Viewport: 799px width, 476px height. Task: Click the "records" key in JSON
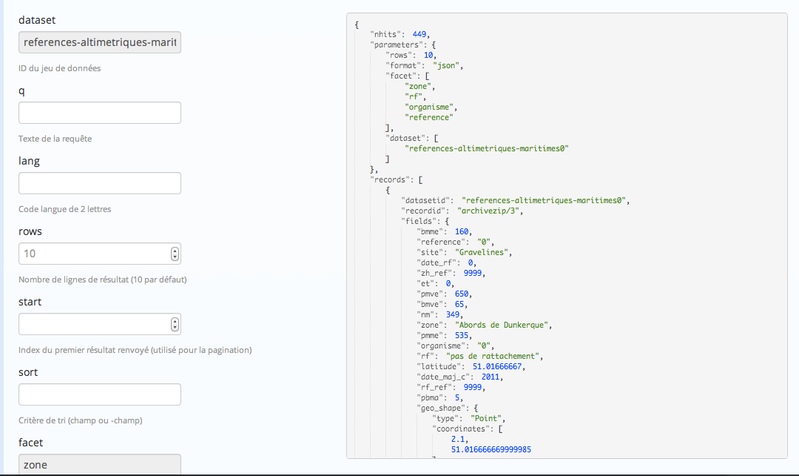[x=390, y=179]
